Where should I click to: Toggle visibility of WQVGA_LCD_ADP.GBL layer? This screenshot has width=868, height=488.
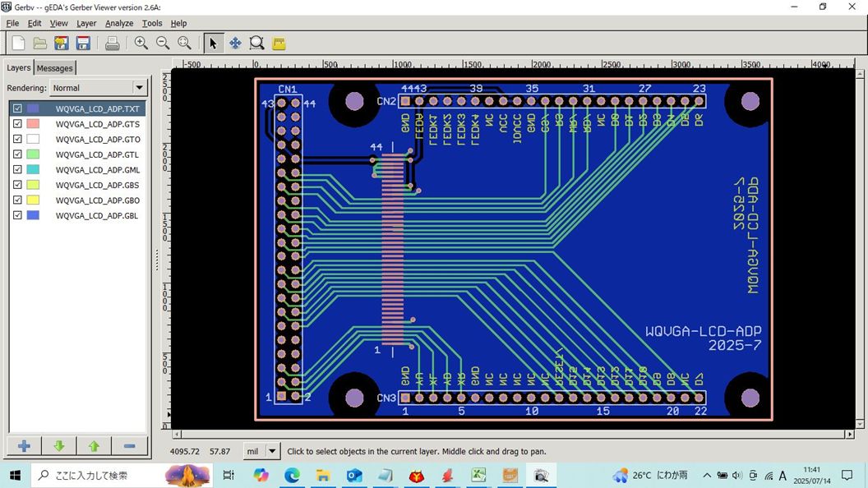point(17,215)
